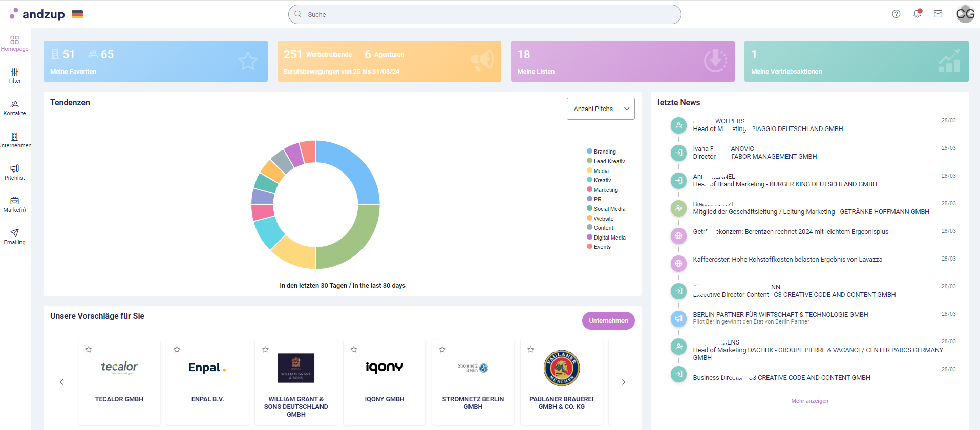Open news 'Kaffeeröster: Hohe Rohstoffkosten belasten Ergebnis von Lavazza'
The height and width of the screenshot is (430, 980).
(x=787, y=260)
